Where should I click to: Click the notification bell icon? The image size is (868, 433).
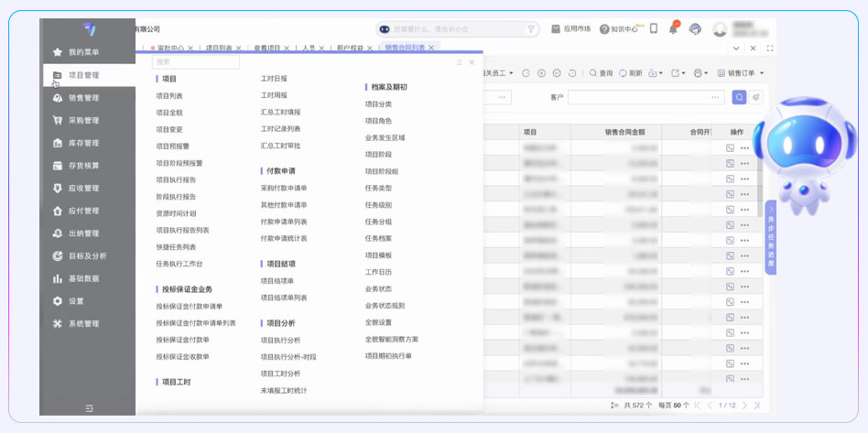[x=674, y=29]
